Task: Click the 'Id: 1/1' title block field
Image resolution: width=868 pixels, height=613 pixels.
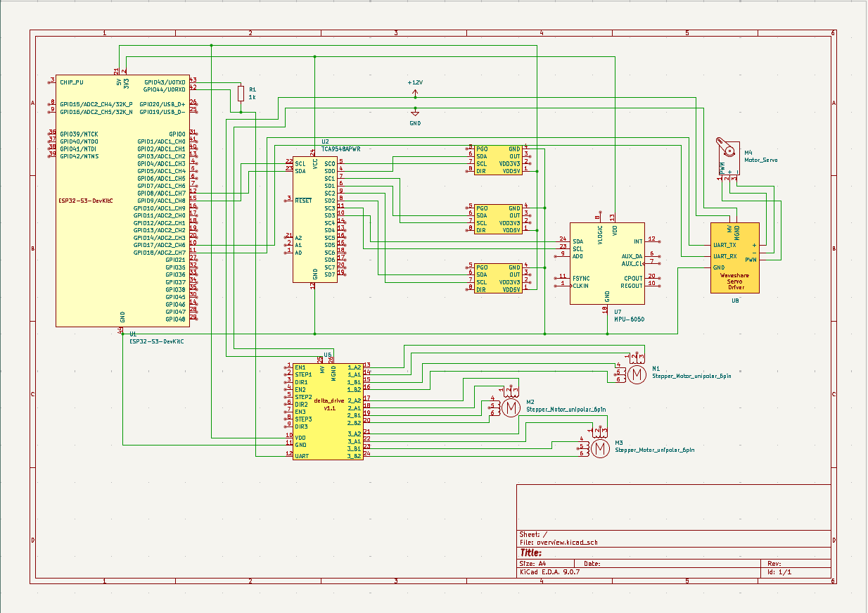Action: [779, 572]
